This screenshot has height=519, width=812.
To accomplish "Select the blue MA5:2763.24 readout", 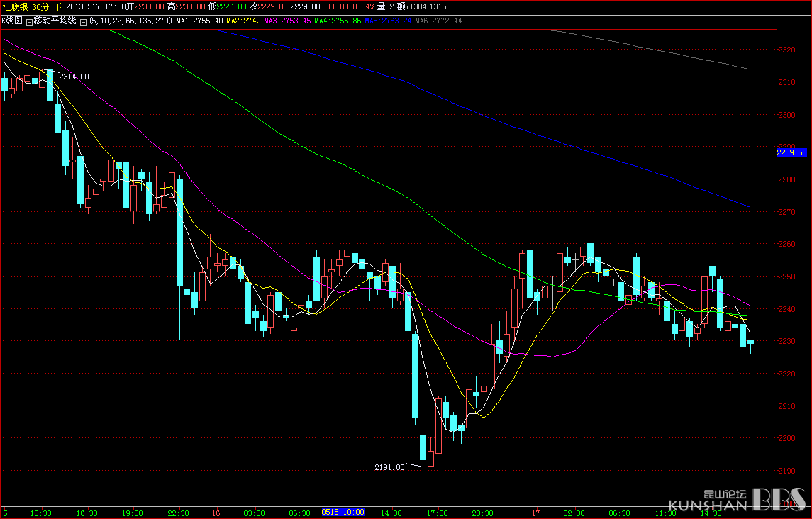I will coord(388,21).
